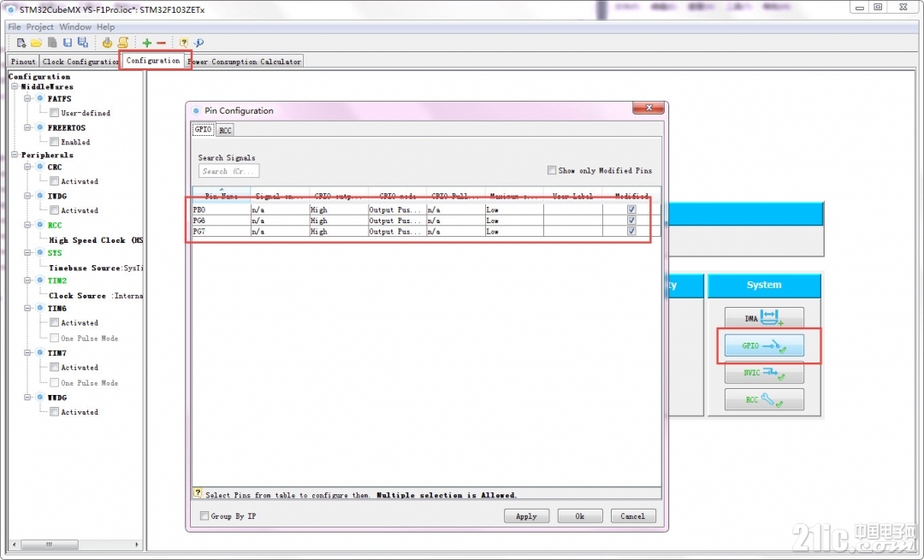This screenshot has height=560, width=924.
Task: Open the File menu
Action: [15, 27]
